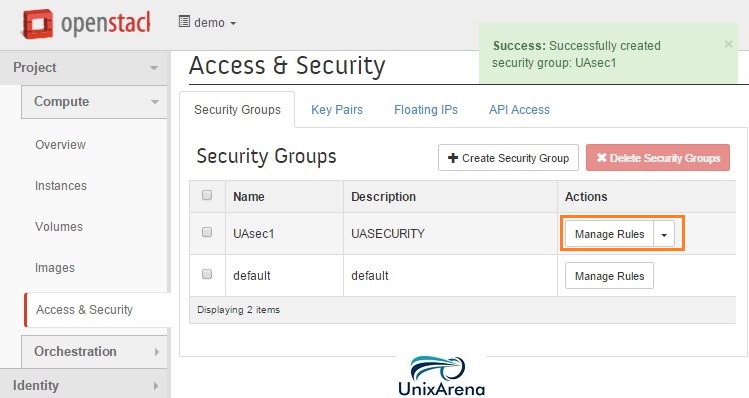Open the API Access tab
This screenshot has height=398, width=749.
click(519, 110)
